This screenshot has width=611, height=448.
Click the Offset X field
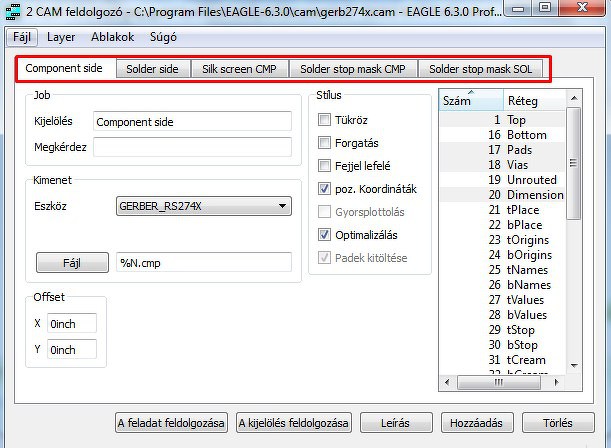72,323
